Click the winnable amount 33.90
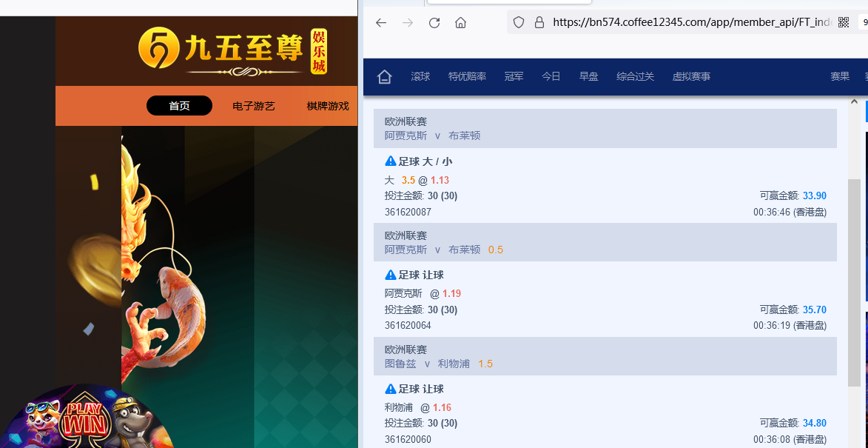The width and height of the screenshot is (868, 448). (815, 195)
